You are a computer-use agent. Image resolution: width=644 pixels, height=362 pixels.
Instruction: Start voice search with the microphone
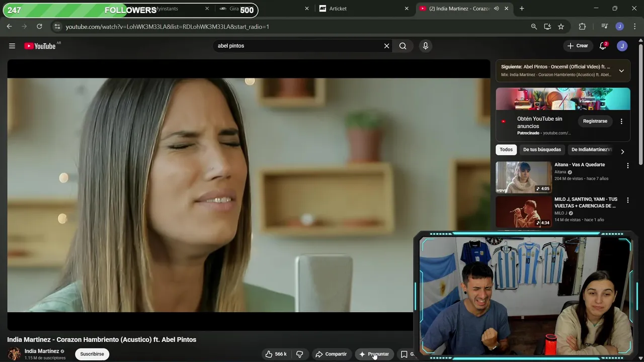pyautogui.click(x=426, y=46)
